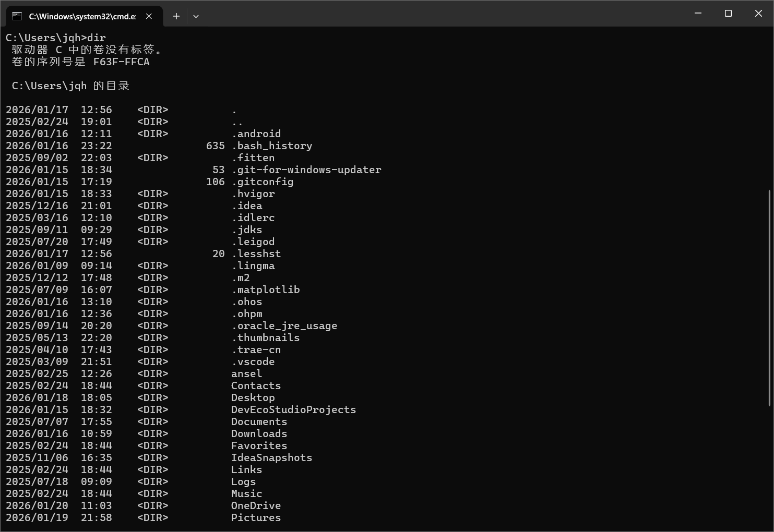Close the terminal window
The image size is (774, 532).
pyautogui.click(x=758, y=13)
